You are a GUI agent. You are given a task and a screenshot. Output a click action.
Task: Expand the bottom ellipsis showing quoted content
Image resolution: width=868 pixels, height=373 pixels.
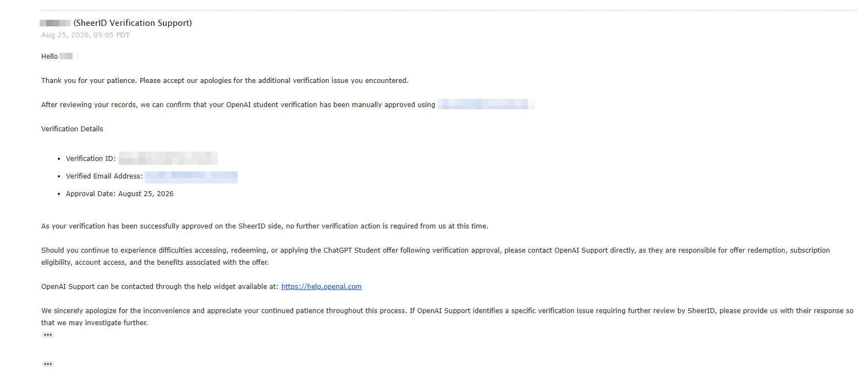pos(48,364)
